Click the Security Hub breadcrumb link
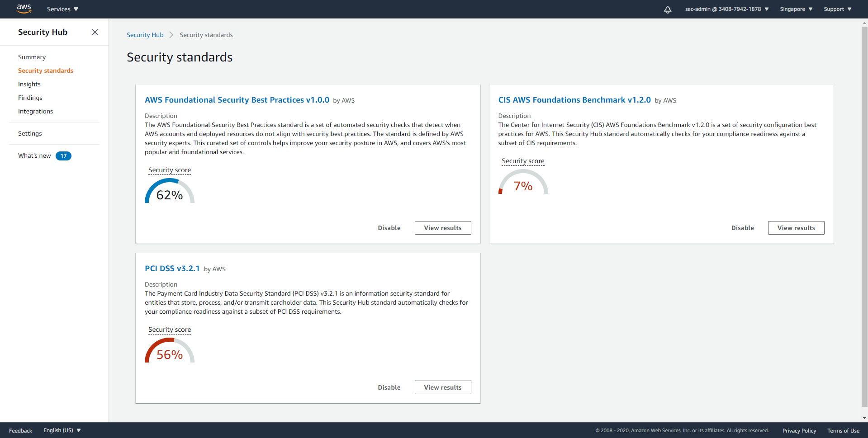Screen dimensions: 868x438 click(x=145, y=35)
